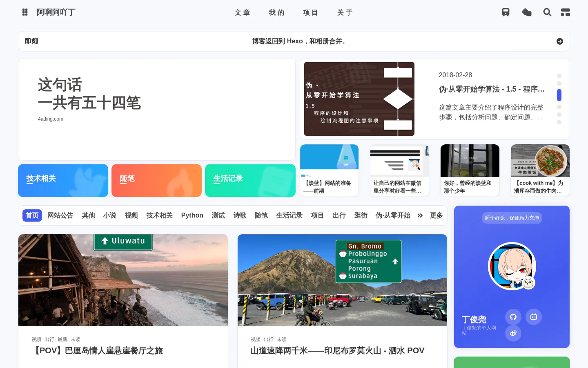Select the 首页 category tab

click(x=32, y=215)
